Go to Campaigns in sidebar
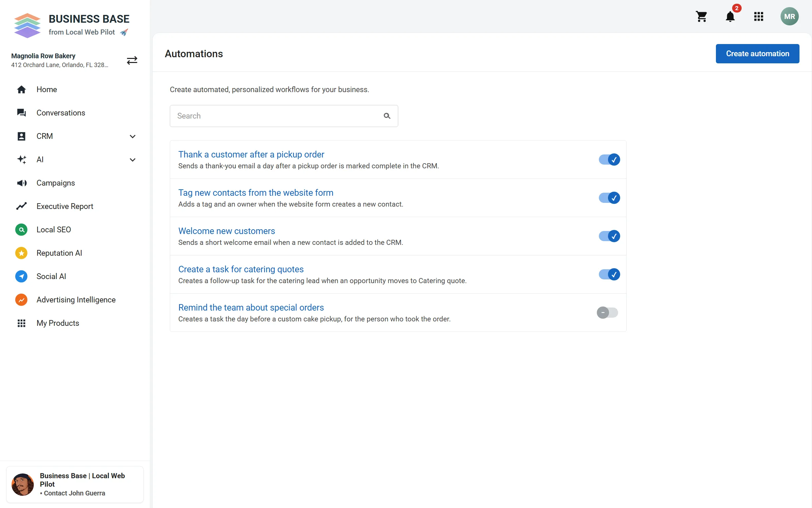This screenshot has width=812, height=508. point(56,183)
